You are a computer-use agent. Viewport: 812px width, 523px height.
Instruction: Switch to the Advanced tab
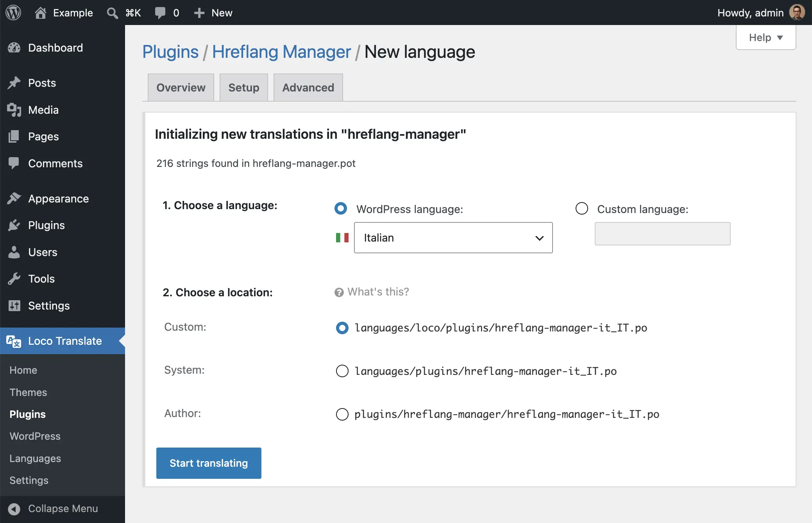pos(308,88)
